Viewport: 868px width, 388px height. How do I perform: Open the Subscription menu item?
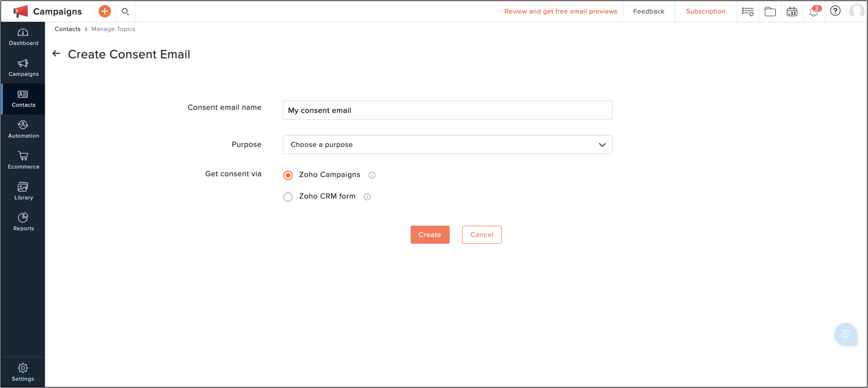click(706, 11)
